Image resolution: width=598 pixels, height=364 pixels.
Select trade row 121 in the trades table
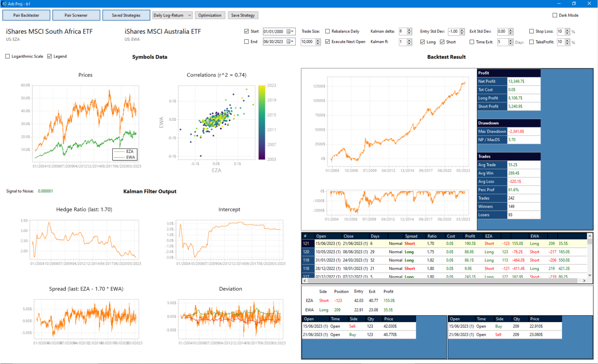[445, 244]
